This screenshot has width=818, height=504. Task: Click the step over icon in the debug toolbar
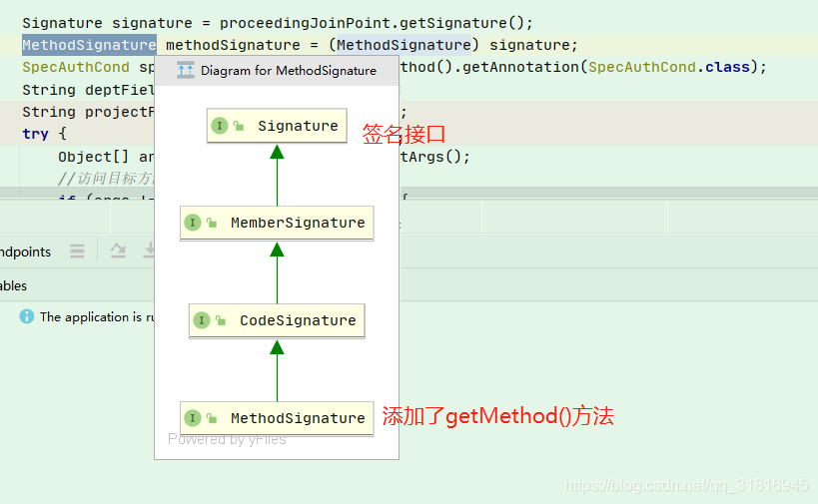118,252
